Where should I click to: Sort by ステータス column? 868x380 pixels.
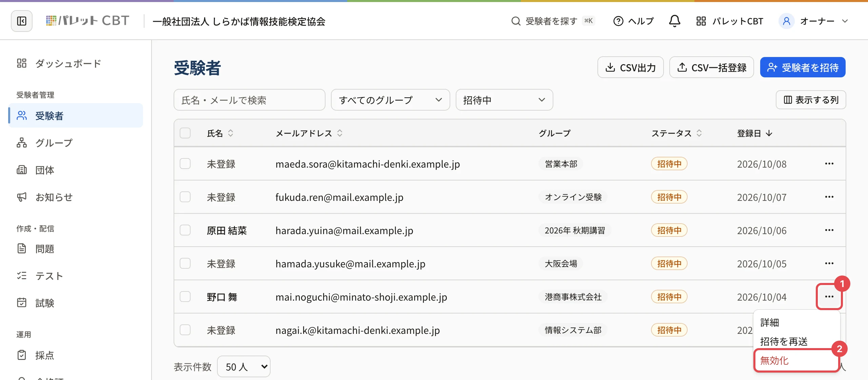point(676,133)
